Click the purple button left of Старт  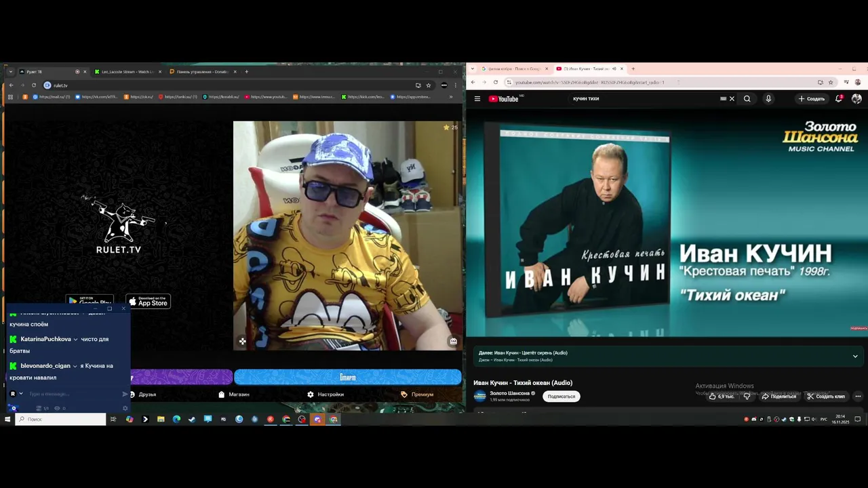point(182,377)
